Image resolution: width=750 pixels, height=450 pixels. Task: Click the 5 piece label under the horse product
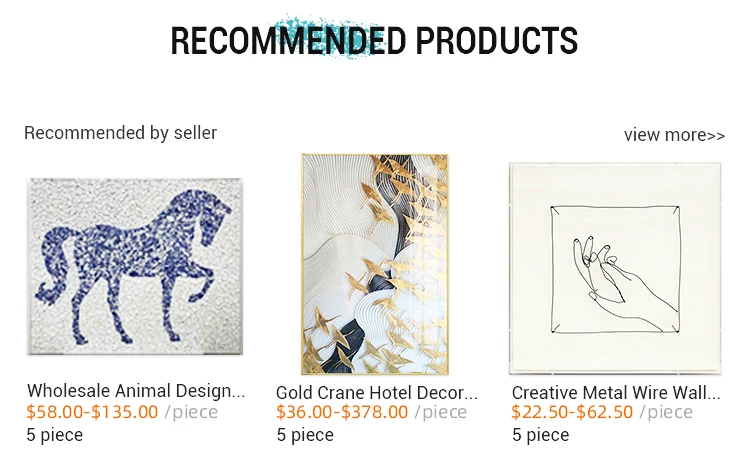[55, 434]
